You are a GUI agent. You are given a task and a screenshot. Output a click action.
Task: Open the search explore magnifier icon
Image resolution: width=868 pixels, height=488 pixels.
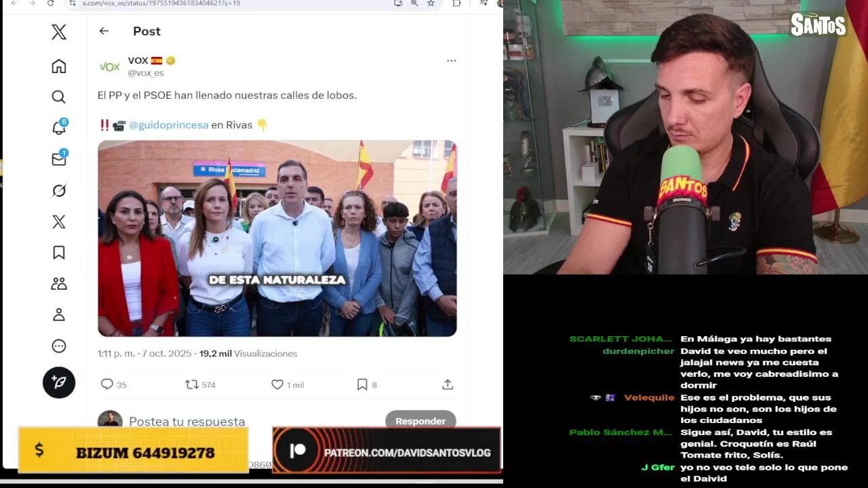pyautogui.click(x=59, y=97)
